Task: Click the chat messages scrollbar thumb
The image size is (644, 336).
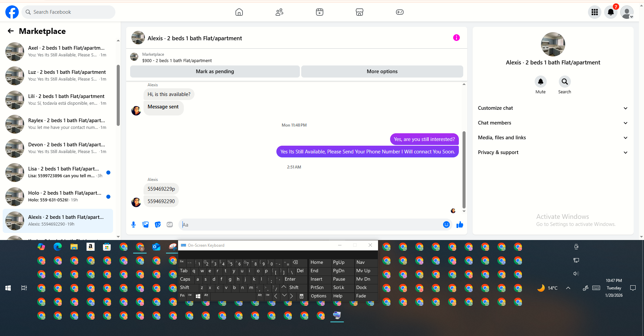Action: [x=464, y=170]
